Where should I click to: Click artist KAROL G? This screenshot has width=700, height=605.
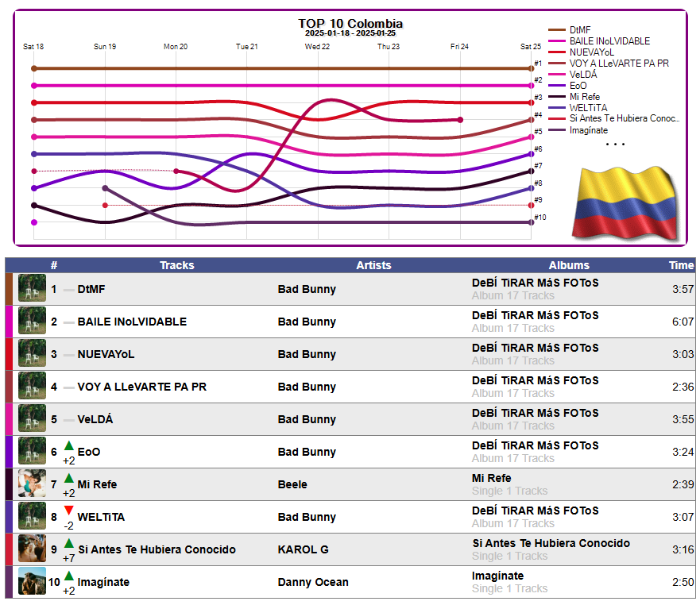point(304,549)
